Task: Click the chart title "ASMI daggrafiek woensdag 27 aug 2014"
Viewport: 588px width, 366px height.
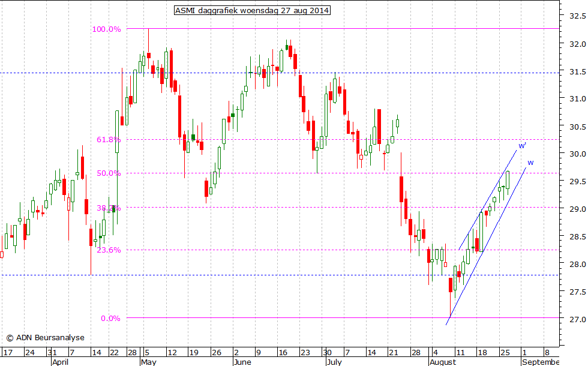Action: point(253,11)
